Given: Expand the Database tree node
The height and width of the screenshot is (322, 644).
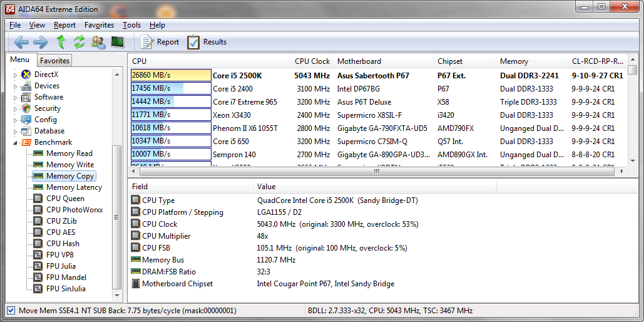Looking at the screenshot, I should pyautogui.click(x=16, y=132).
